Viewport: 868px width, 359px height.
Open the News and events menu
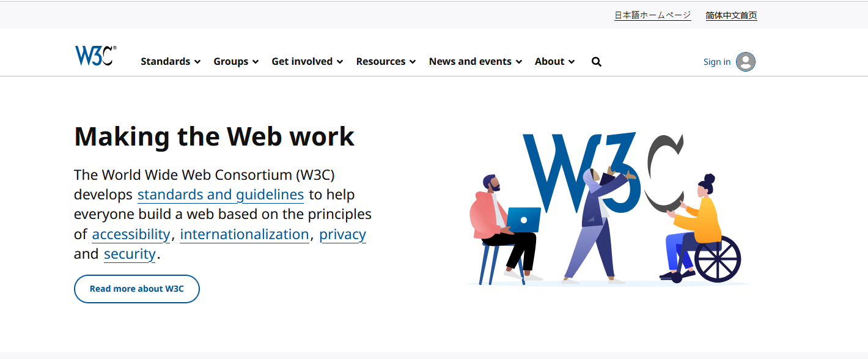click(476, 62)
